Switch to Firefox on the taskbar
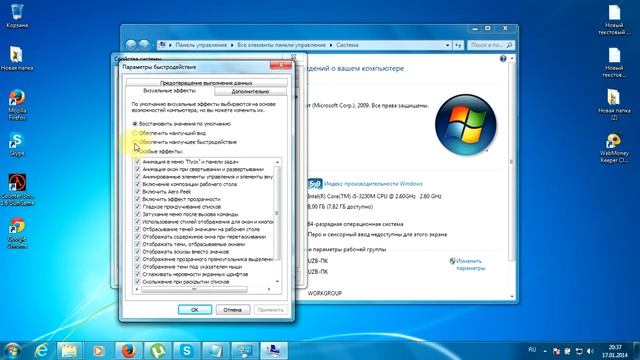 point(129,351)
